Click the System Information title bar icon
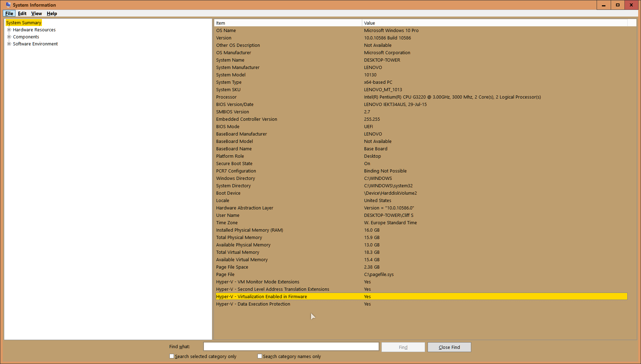 (x=8, y=5)
